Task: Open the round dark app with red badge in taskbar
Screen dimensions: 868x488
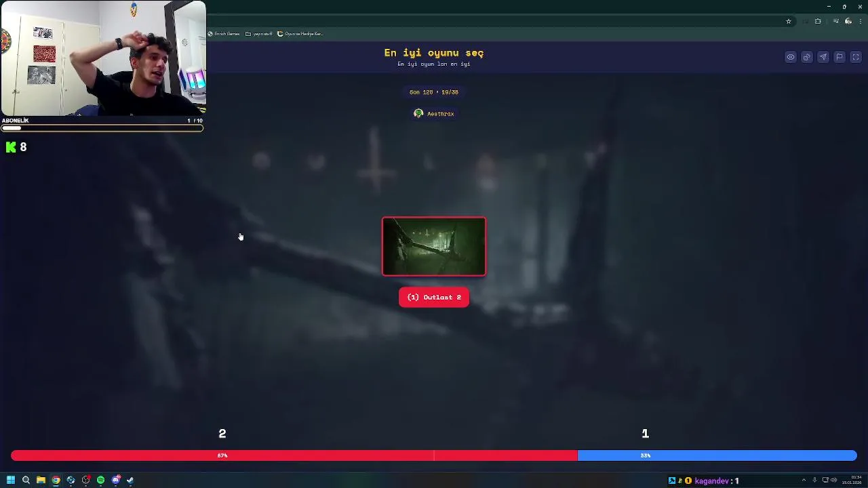Action: [85, 481]
